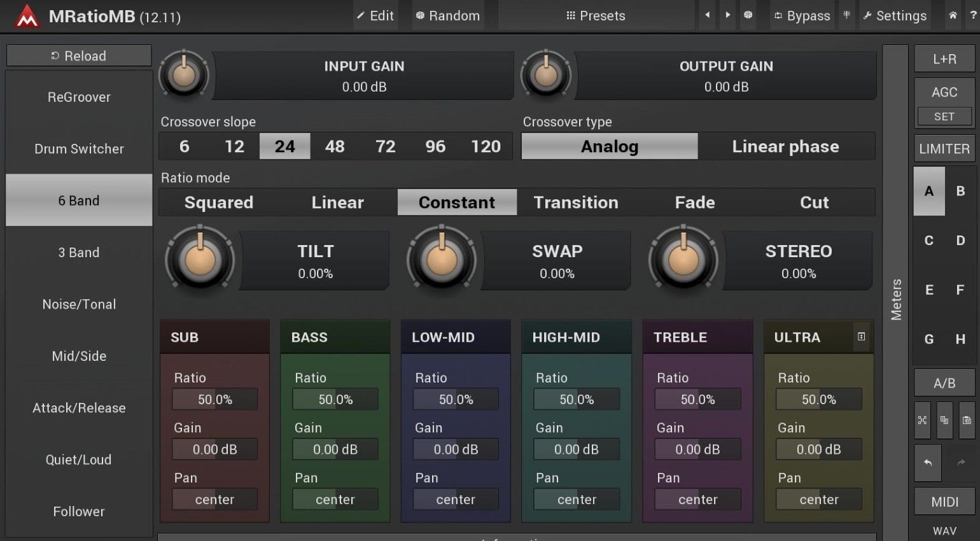
Task: Click the morph/randomize A-H slots icon
Action: [x=922, y=420]
